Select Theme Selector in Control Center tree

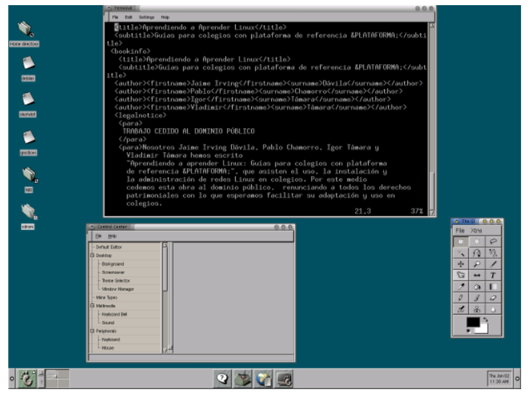coord(116,281)
